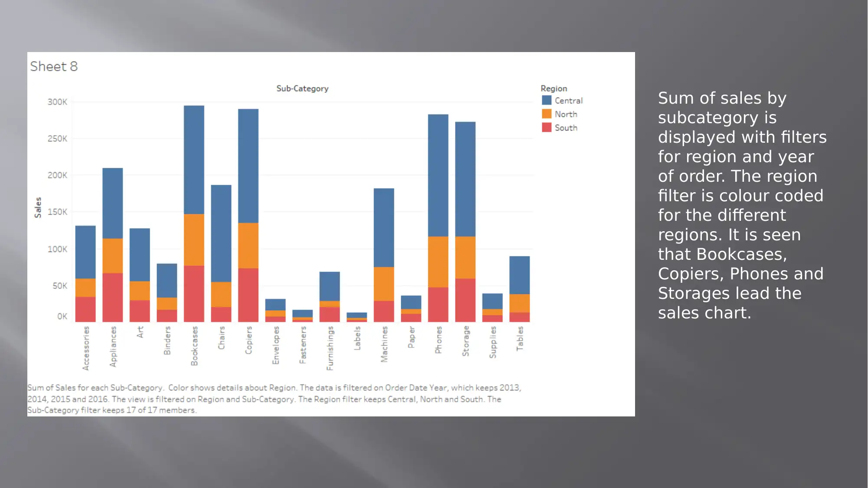Viewport: 868px width, 488px height.
Task: Select the South segment of Appliances bar
Action: (113, 298)
